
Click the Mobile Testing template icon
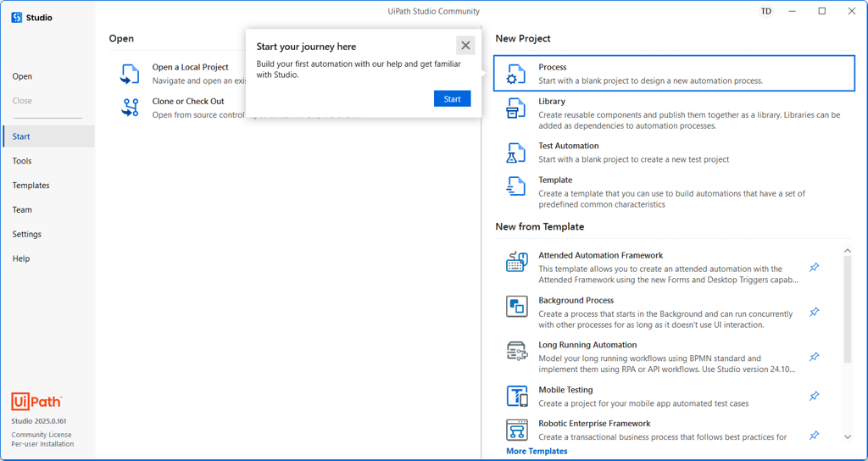516,397
